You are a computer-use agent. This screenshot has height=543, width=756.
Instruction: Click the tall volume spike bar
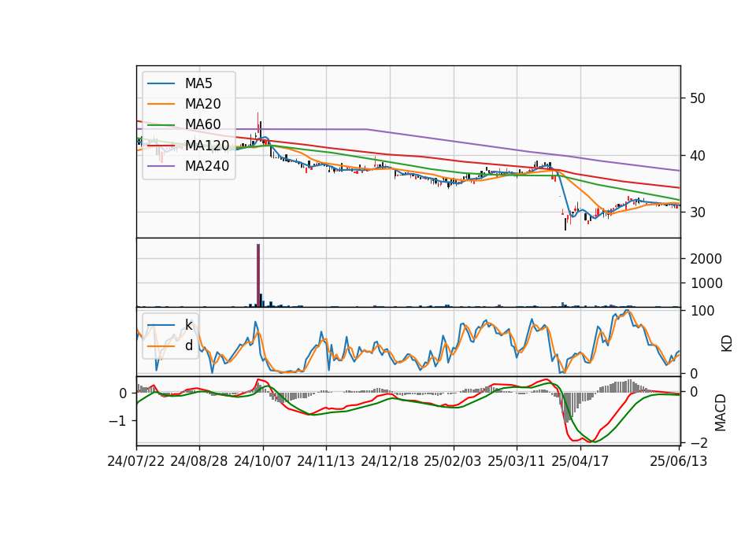pyautogui.click(x=258, y=275)
